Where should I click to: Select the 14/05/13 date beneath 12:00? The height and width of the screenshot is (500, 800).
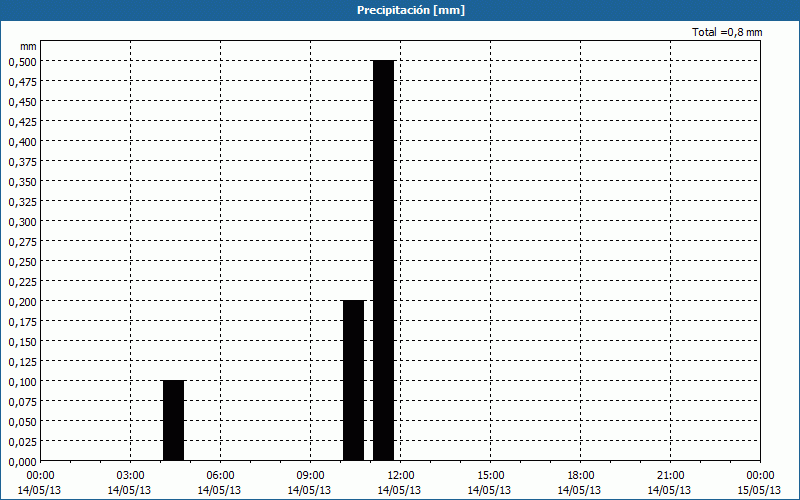(399, 490)
